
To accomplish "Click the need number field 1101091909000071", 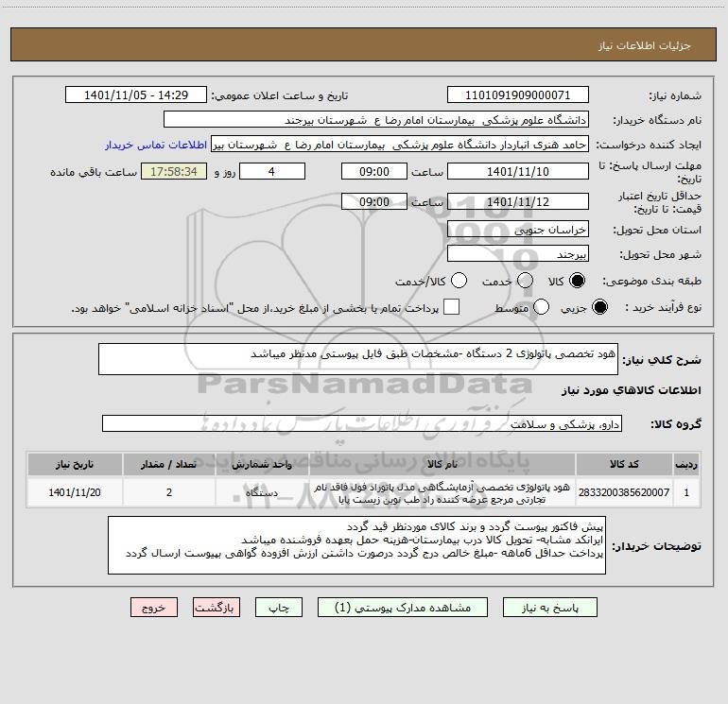I will [x=518, y=95].
